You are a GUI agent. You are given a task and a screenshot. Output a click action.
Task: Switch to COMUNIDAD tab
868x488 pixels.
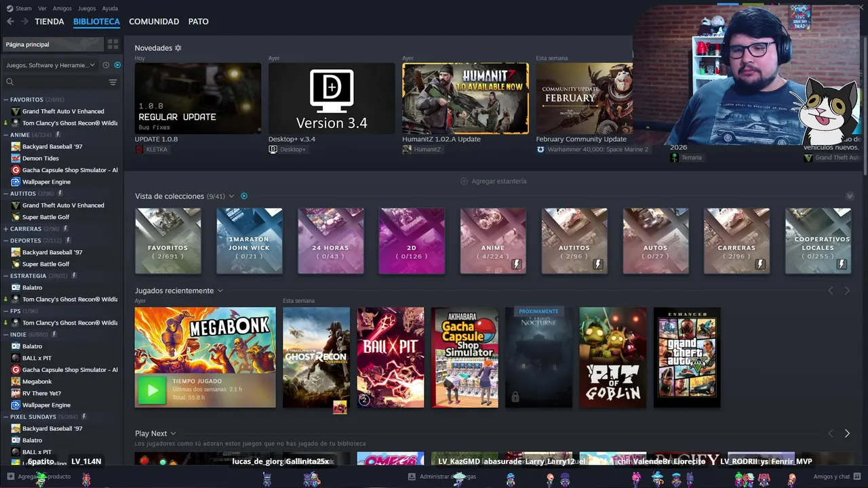tap(154, 22)
